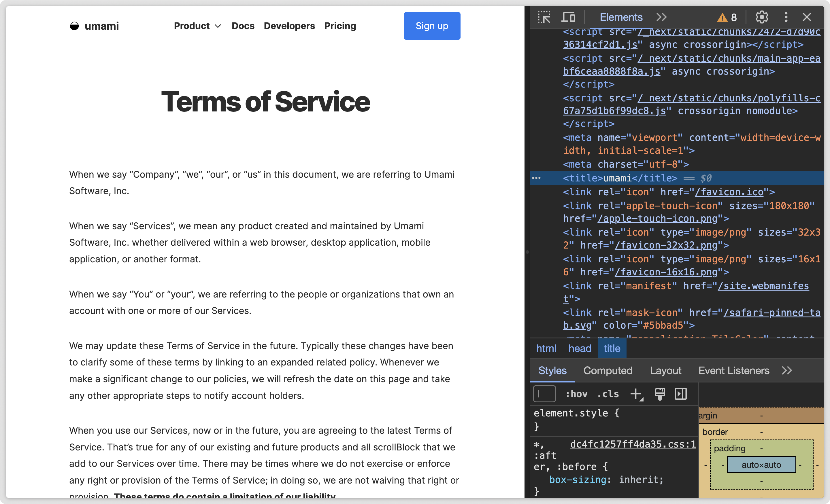
Task: Toggle the computed styles sidebar icon
Action: coord(681,394)
